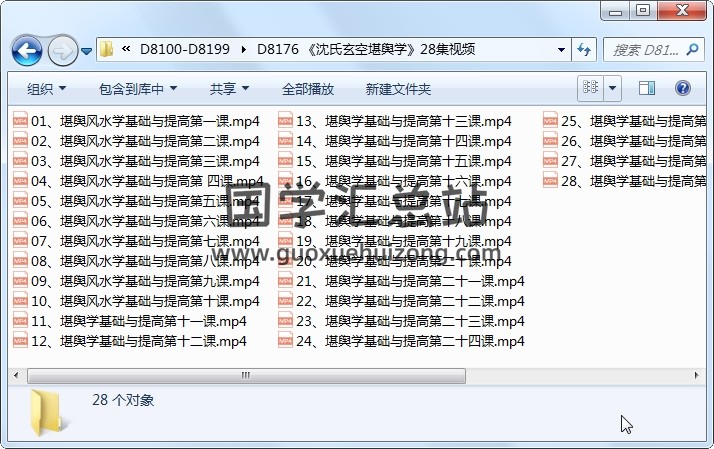The image size is (714, 449).
Task: Maximize the Explorer window
Action: 643,11
